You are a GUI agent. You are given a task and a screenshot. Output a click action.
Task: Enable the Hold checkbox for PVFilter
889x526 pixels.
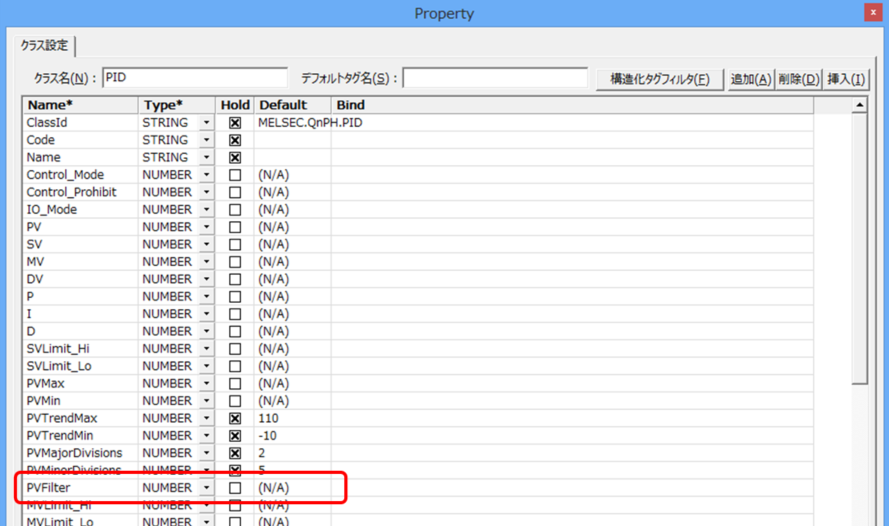[235, 488]
